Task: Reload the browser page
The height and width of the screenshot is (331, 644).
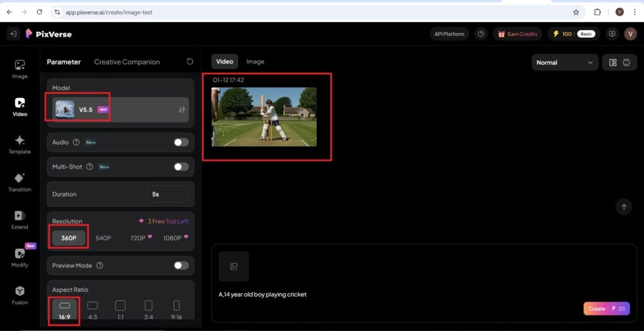Action: point(40,13)
